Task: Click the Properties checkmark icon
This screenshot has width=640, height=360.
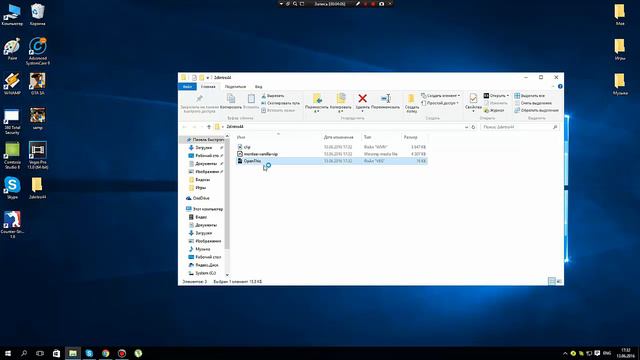Action: 473,98
